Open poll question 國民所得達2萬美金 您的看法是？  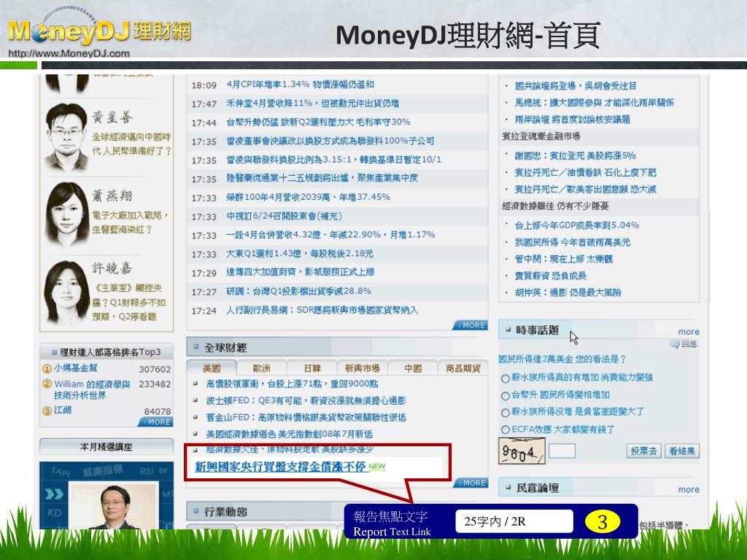pos(562,359)
